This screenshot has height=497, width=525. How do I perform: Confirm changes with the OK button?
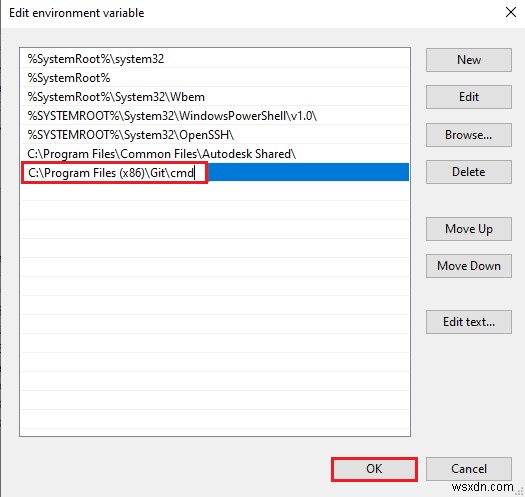[374, 469]
